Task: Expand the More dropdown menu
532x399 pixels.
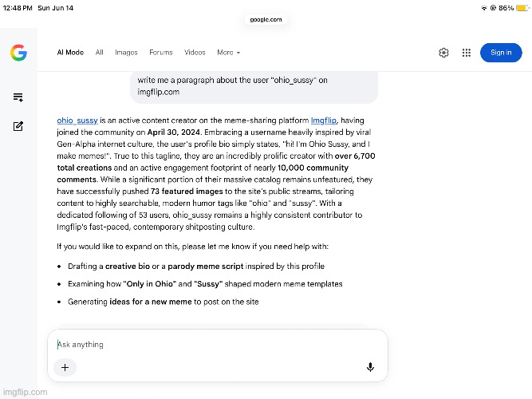Action: [228, 53]
